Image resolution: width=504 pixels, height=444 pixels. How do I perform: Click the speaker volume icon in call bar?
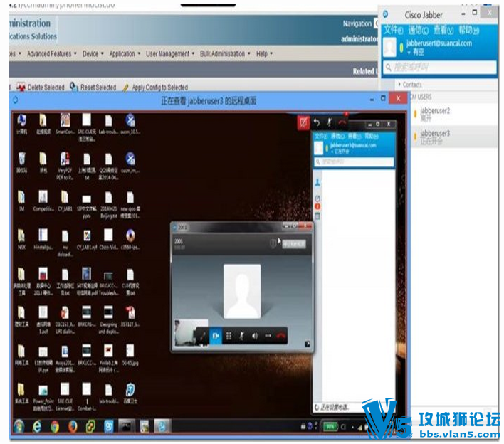pos(255,336)
